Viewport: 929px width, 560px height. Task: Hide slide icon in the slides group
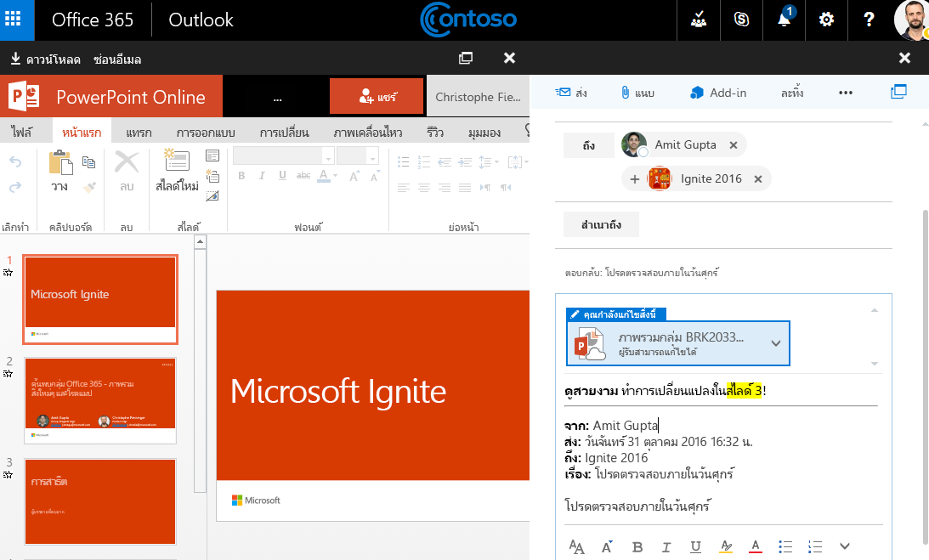(x=212, y=195)
